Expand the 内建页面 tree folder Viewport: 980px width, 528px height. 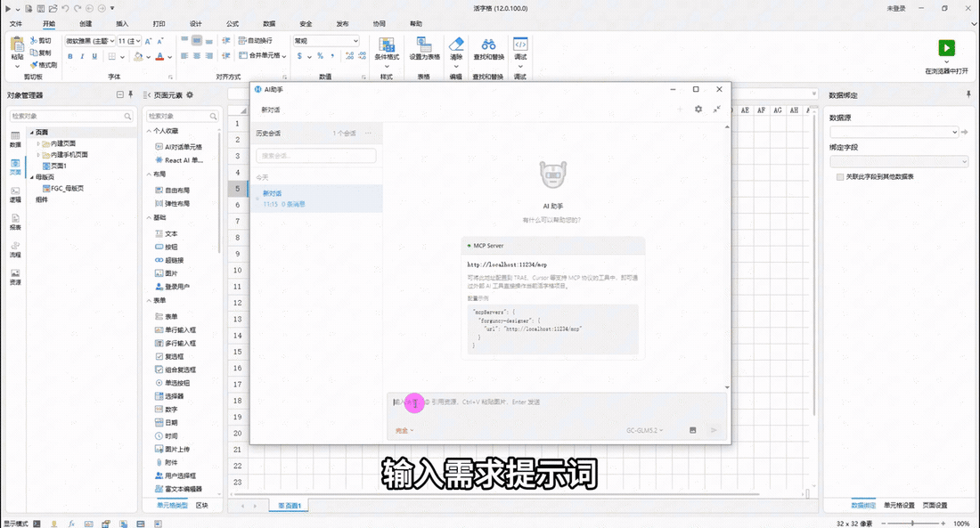38,143
